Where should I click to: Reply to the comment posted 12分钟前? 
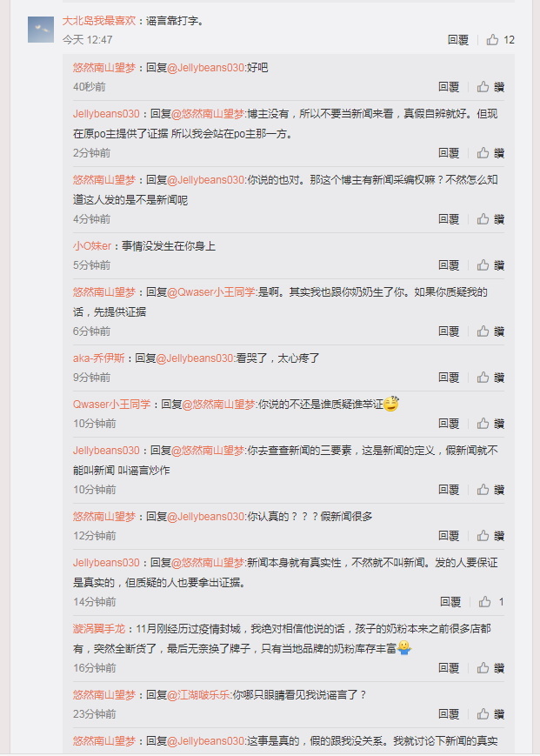click(449, 536)
